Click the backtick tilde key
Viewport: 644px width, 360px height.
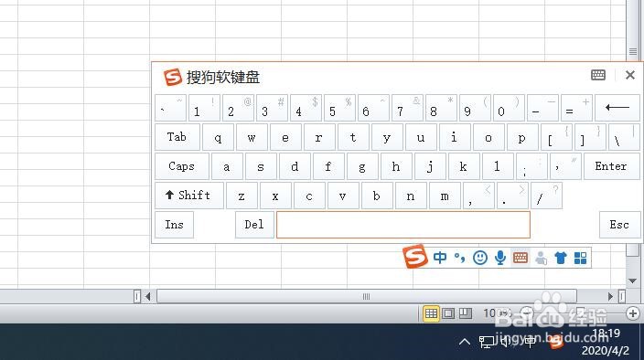tap(170, 108)
